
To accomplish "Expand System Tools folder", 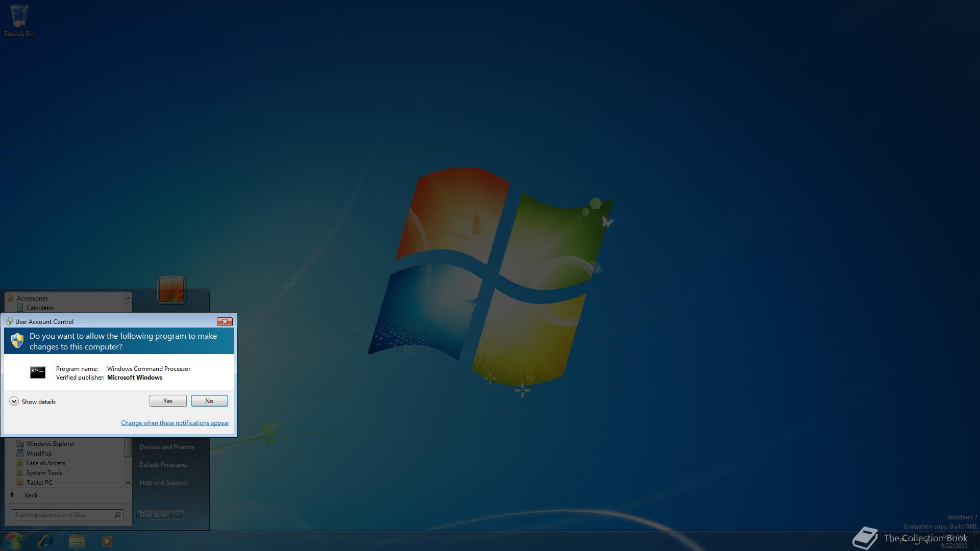I will point(44,473).
